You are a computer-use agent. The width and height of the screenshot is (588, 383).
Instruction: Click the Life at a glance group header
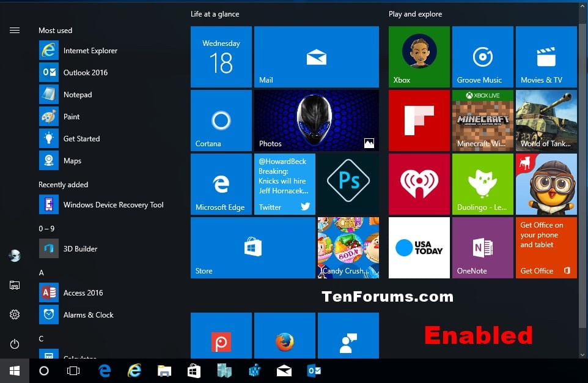coord(215,14)
